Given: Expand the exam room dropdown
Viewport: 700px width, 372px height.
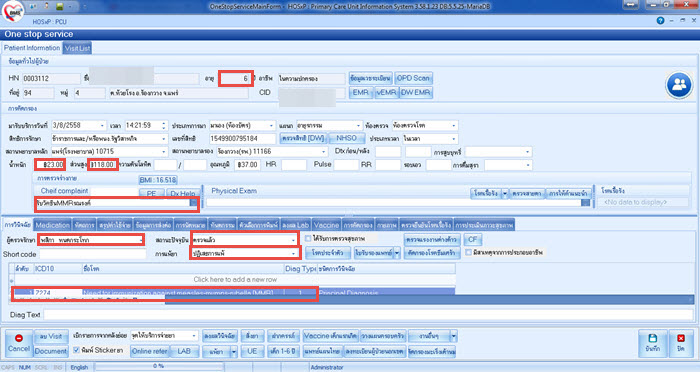Looking at the screenshot, I should coord(454,125).
